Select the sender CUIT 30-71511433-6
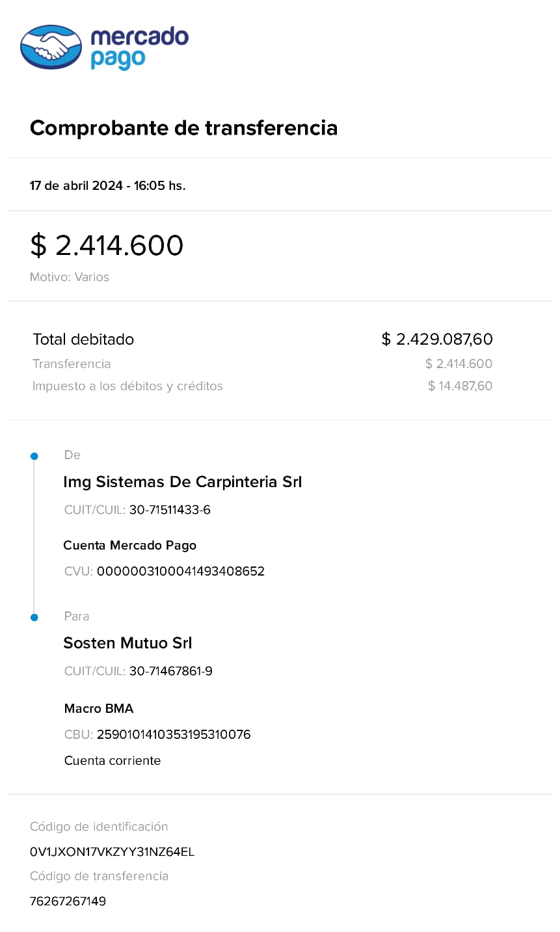 [170, 510]
